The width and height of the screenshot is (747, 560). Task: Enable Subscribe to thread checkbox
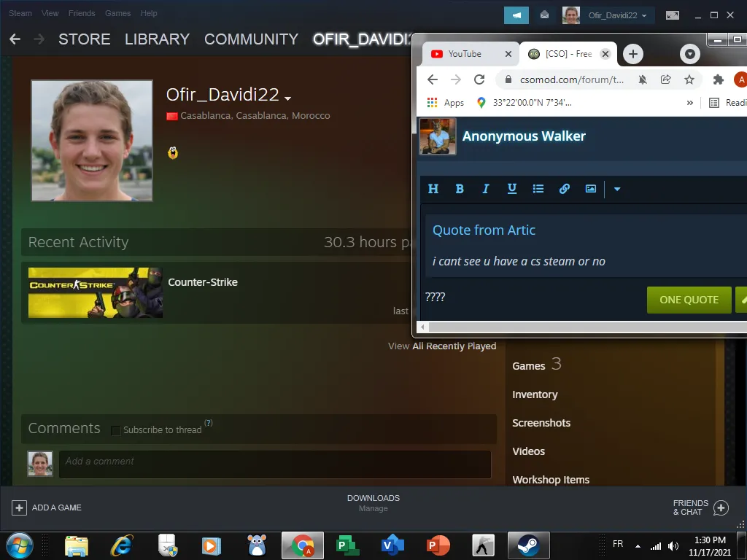coord(115,430)
